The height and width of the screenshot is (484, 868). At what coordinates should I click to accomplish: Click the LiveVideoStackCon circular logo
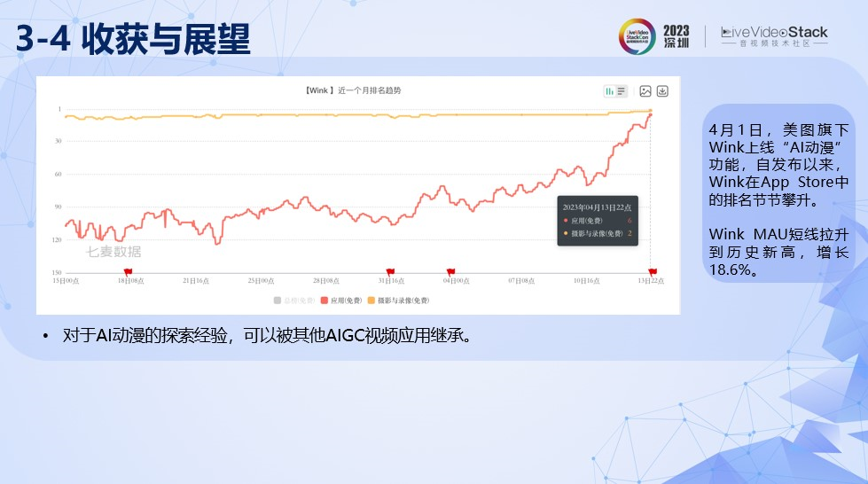[637, 36]
